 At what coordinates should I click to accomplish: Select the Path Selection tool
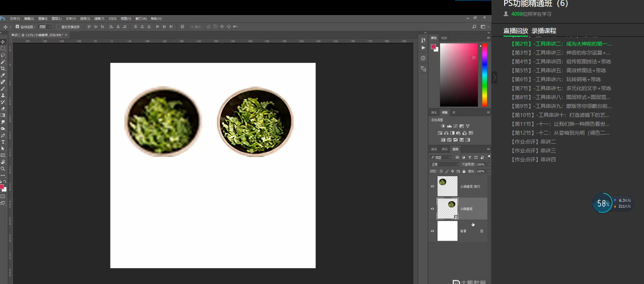pos(3,149)
